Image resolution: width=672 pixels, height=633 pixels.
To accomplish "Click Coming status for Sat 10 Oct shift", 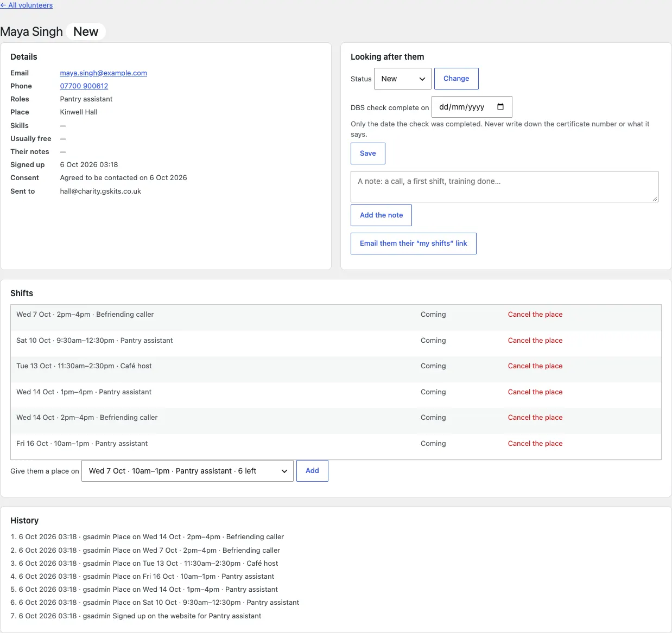I will [433, 341].
